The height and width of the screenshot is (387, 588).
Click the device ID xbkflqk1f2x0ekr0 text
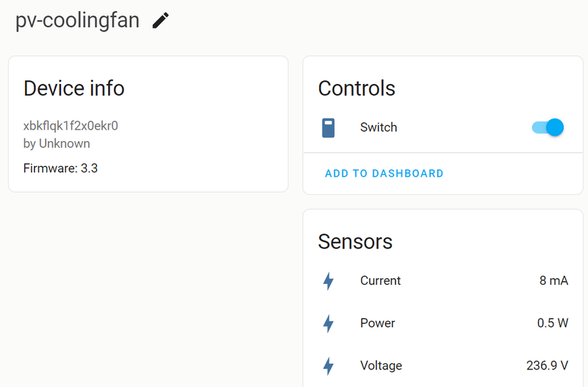71,125
